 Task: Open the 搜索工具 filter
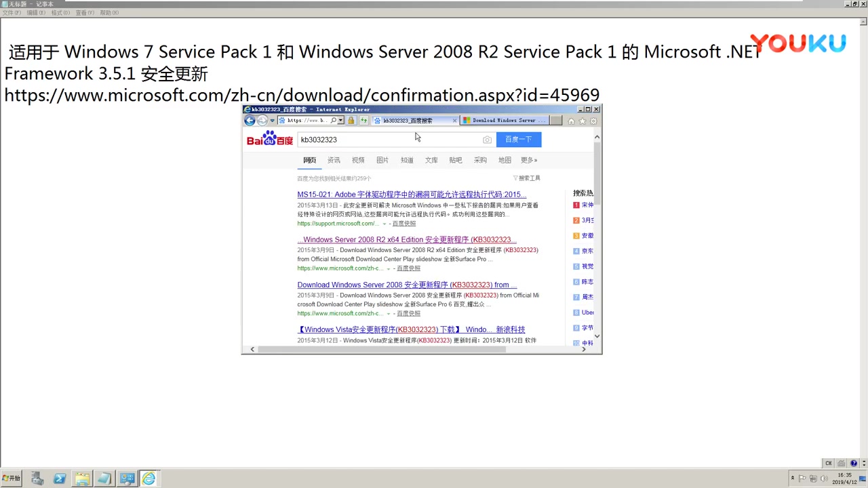527,178
